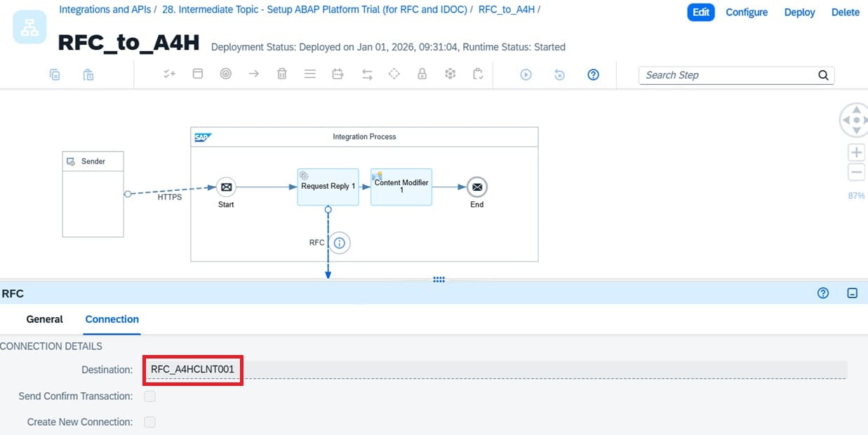Click the play simulation icon
This screenshot has height=435, width=868.
click(x=526, y=75)
